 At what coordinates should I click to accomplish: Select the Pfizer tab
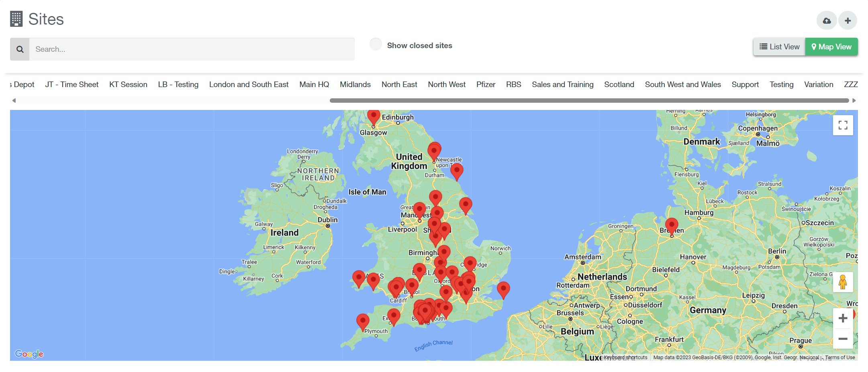coord(486,85)
